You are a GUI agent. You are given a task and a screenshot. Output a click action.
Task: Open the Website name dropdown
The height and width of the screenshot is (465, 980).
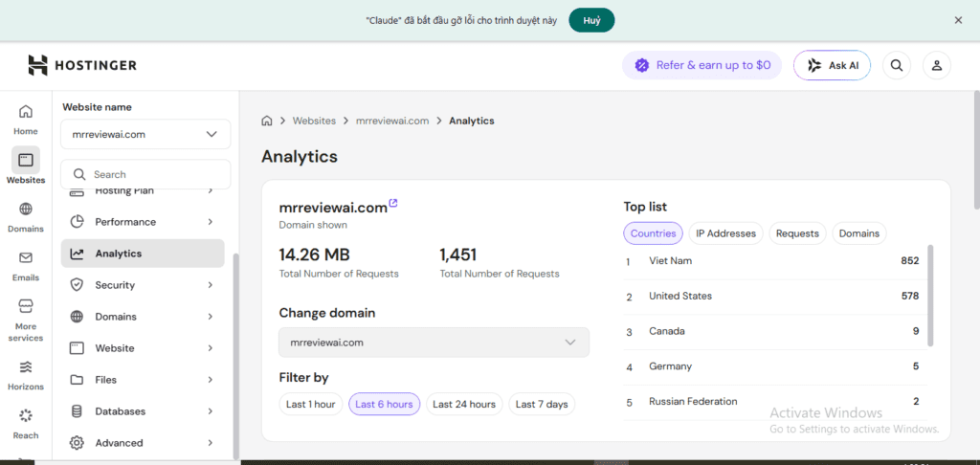pos(145,134)
